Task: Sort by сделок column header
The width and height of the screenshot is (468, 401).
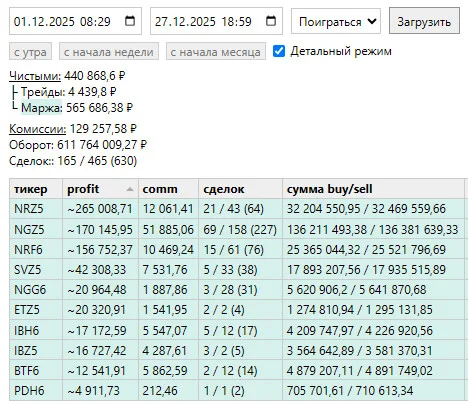Action: [240, 189]
